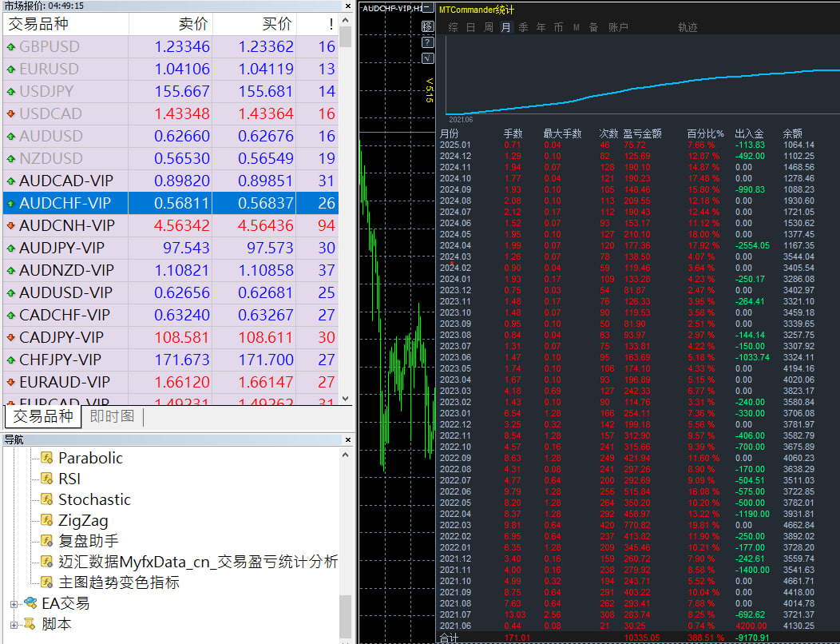The image size is (840, 644).
Task: Click the ! spread column header
Action: [318, 24]
